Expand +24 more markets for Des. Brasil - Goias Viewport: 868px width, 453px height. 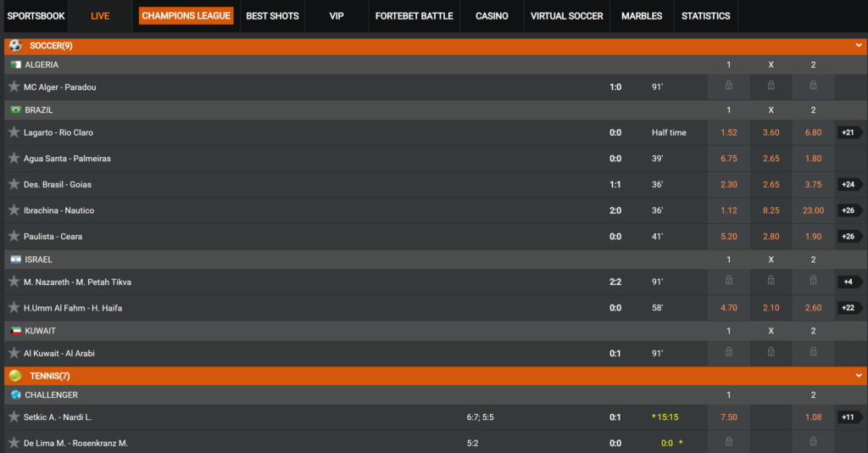pos(849,184)
